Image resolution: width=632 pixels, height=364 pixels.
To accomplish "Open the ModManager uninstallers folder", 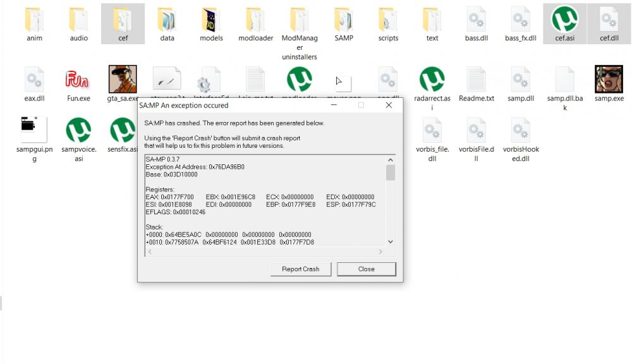I will 300,32.
